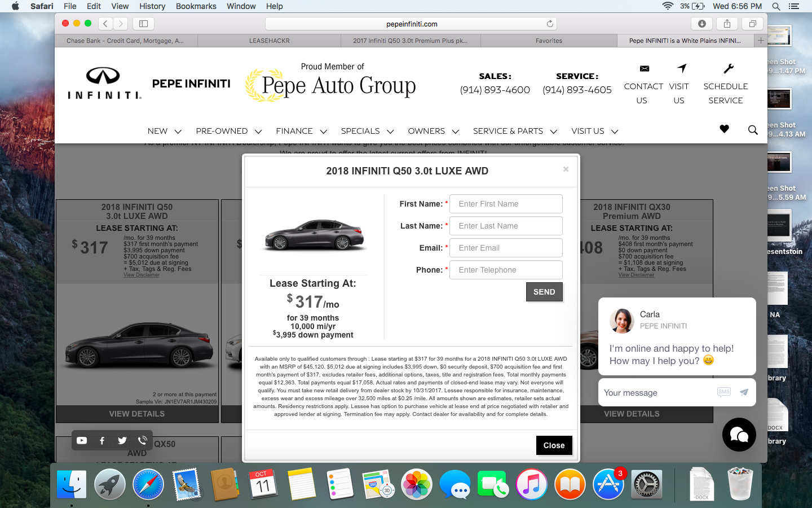Click the Schedule Service wrench icon
812x508 pixels.
pos(729,69)
